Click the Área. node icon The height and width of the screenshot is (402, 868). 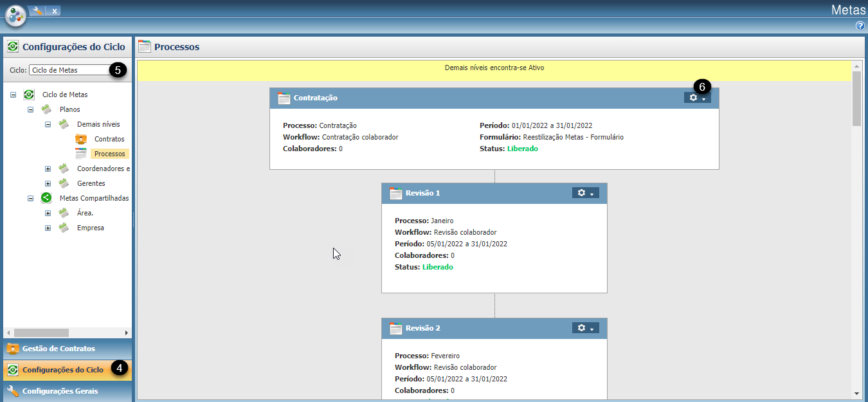click(x=64, y=213)
